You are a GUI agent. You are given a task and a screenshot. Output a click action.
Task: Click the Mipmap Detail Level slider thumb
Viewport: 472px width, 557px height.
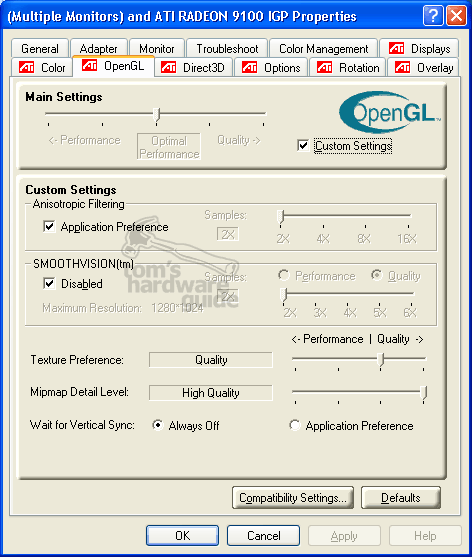click(424, 393)
